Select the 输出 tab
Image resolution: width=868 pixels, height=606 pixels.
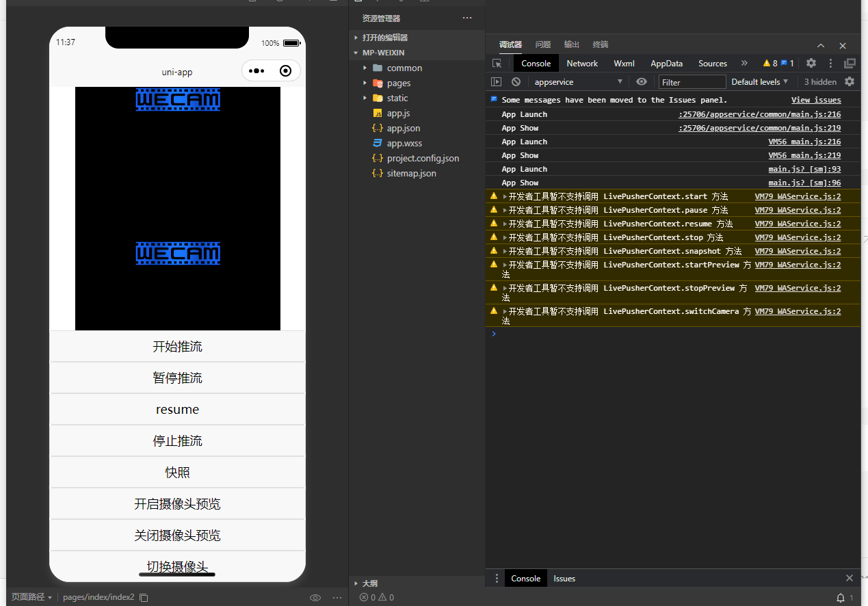pos(572,44)
